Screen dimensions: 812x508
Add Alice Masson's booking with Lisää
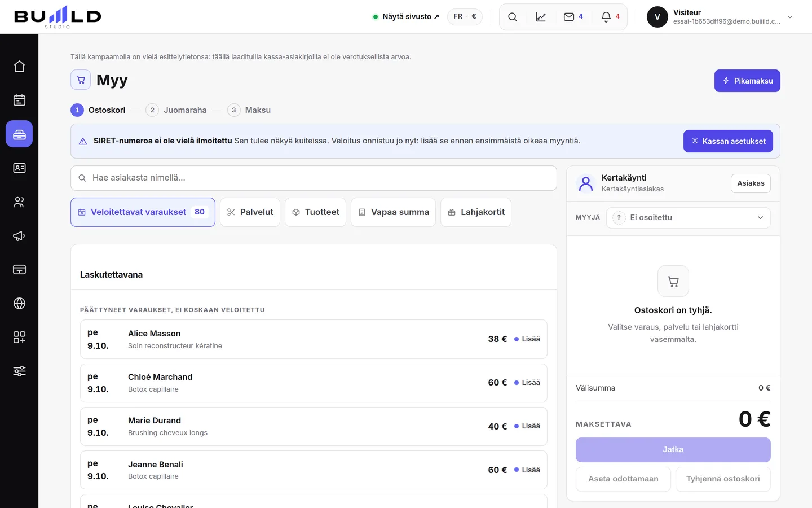coord(527,339)
